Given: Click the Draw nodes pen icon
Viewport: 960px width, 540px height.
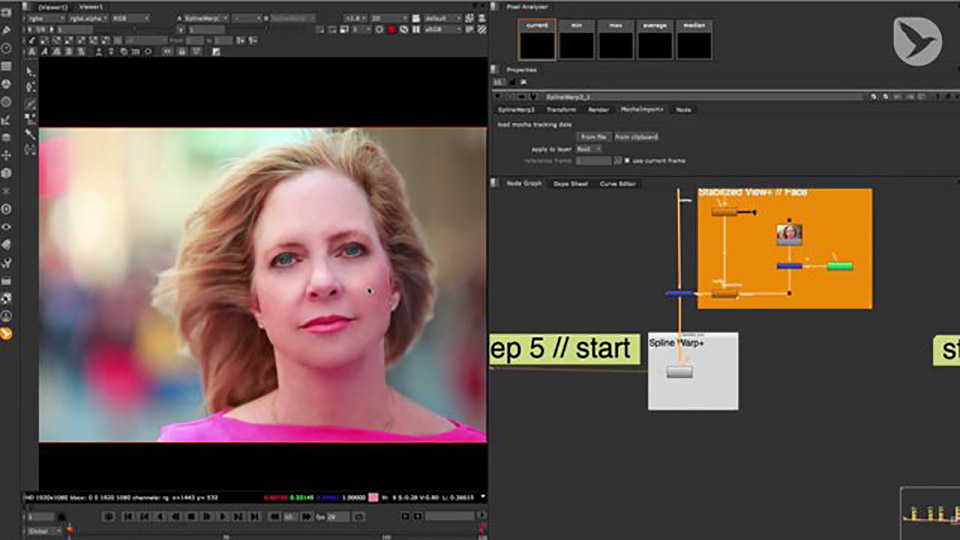Looking at the screenshot, I should pos(6,29).
